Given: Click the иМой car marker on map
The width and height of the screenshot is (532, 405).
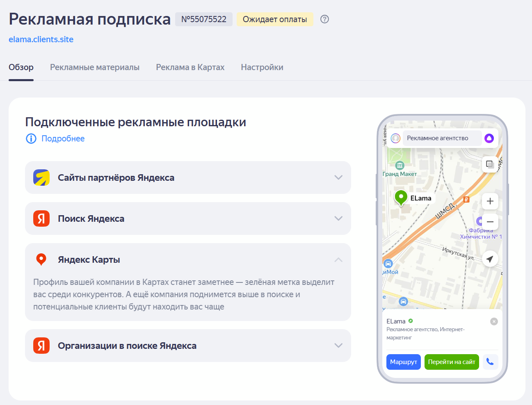Looking at the screenshot, I should [388, 264].
